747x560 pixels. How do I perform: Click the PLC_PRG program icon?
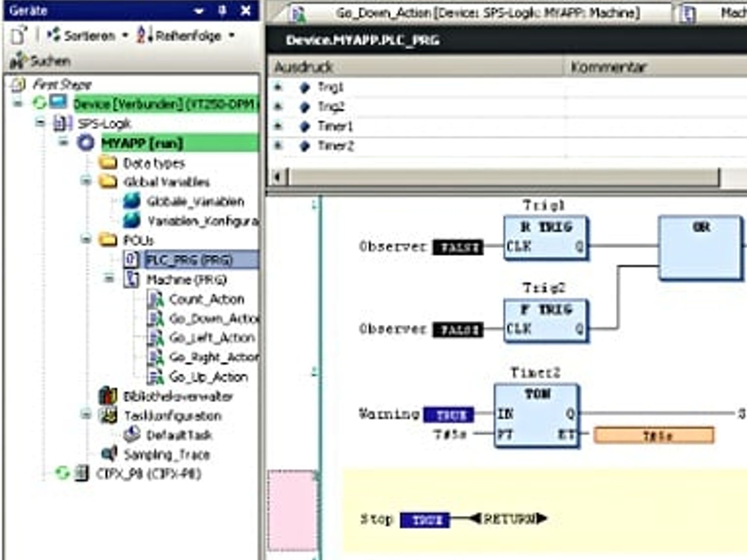(x=131, y=259)
